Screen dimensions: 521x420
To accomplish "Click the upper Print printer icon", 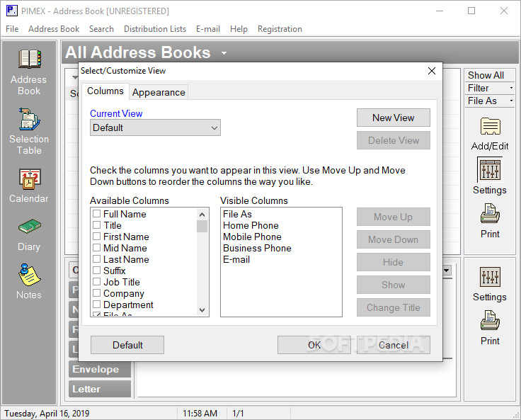I will 490,213.
